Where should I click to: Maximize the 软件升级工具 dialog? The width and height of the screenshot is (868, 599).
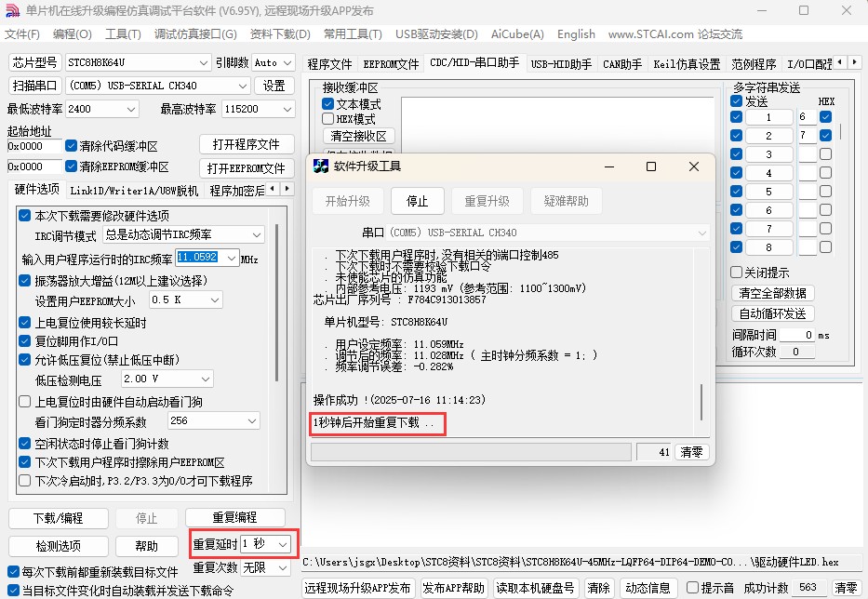(x=651, y=166)
